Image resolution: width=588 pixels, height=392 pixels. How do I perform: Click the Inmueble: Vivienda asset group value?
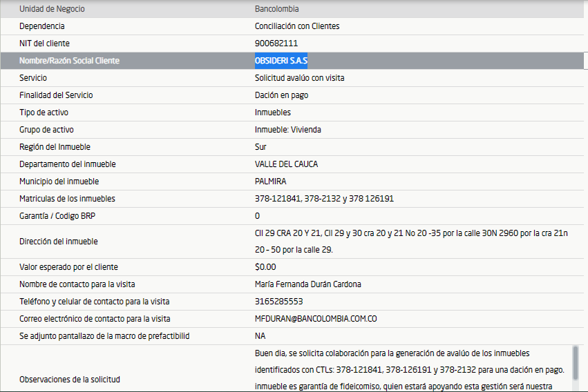pos(287,130)
